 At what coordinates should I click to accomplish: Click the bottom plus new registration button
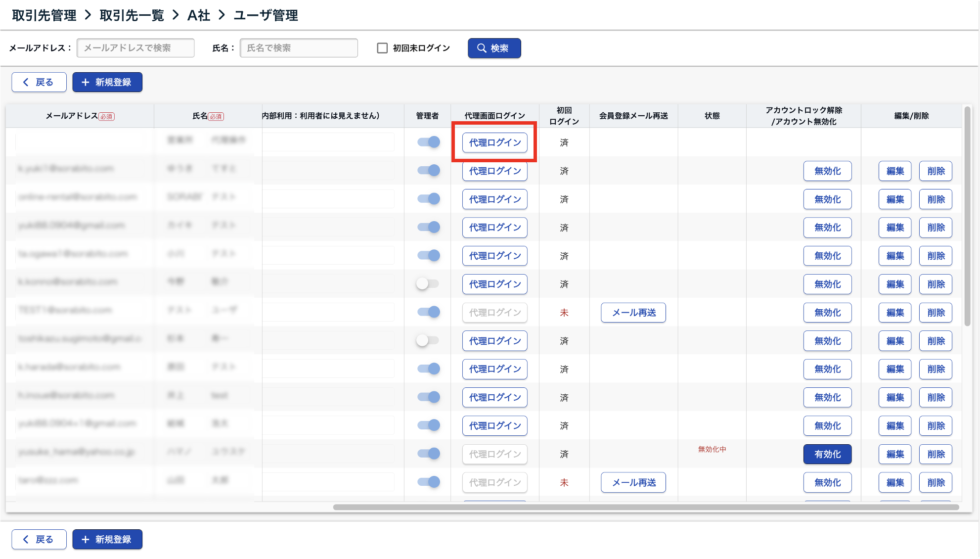107,539
